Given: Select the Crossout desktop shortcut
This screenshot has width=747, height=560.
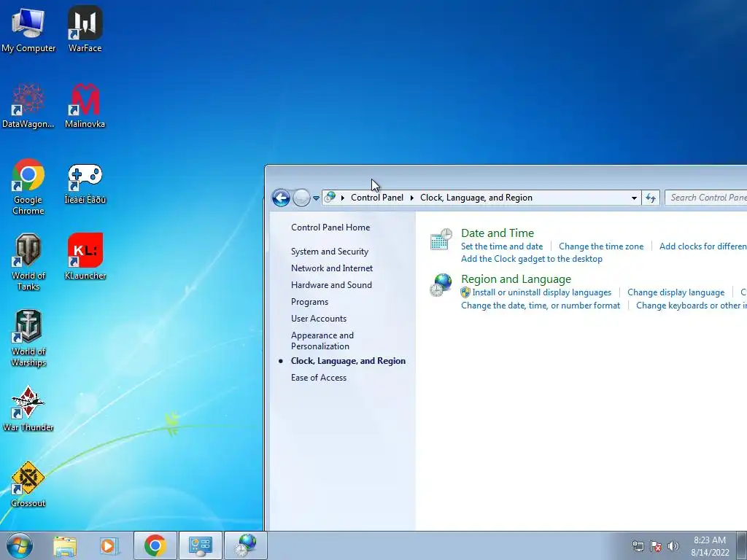Looking at the screenshot, I should click(28, 484).
